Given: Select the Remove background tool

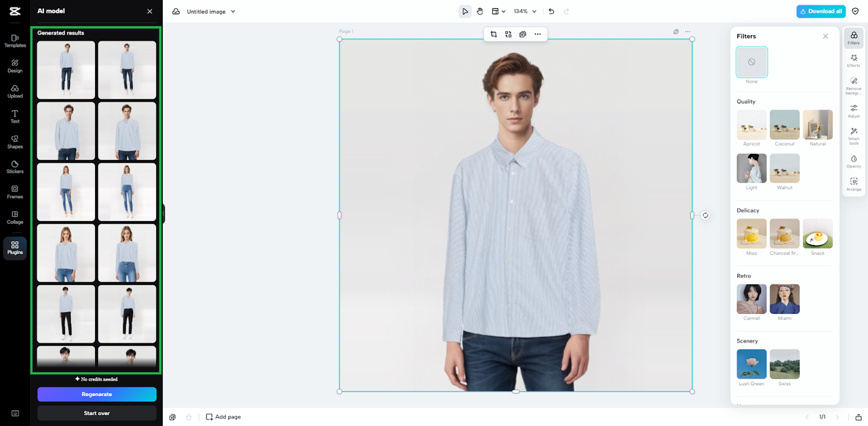Looking at the screenshot, I should 854,85.
